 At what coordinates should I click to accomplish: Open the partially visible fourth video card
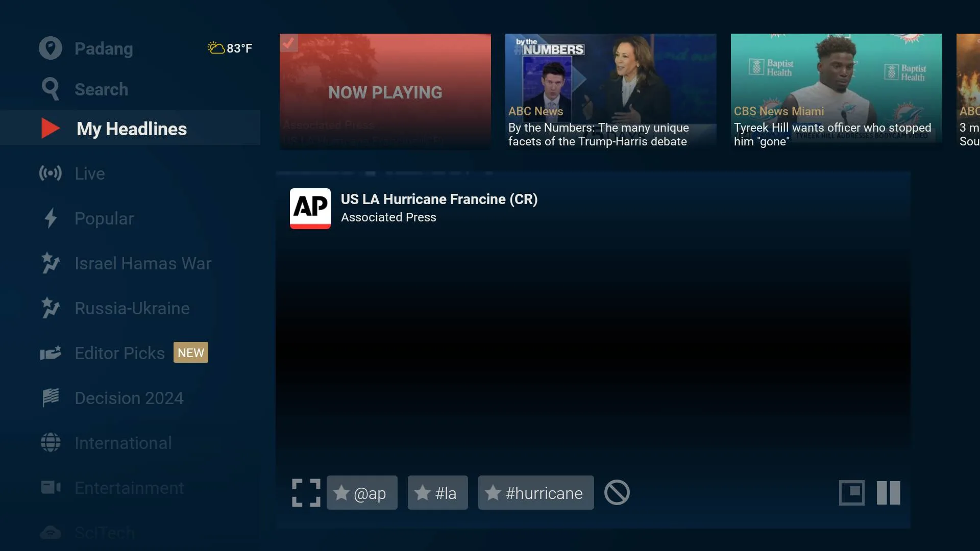tap(968, 92)
